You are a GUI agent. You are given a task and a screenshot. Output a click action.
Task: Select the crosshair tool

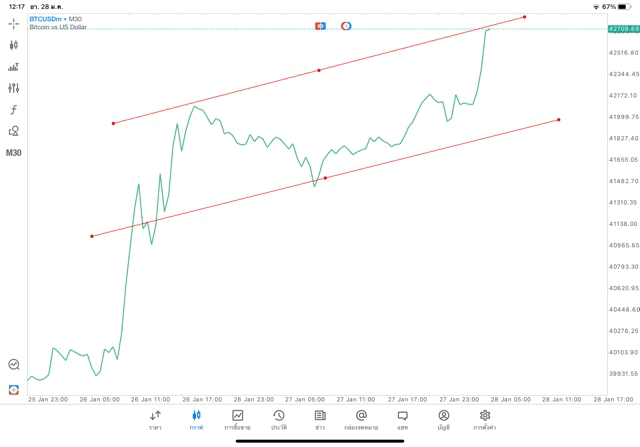coord(14,23)
